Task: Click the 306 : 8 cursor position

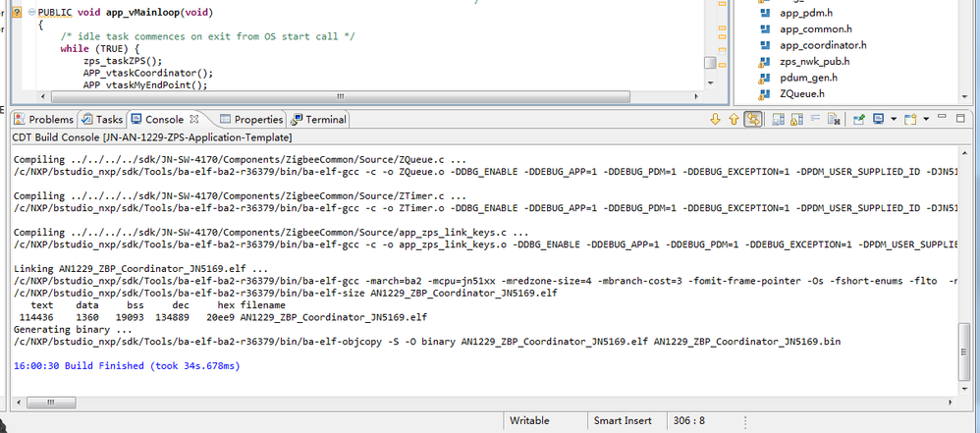Action: click(x=688, y=420)
